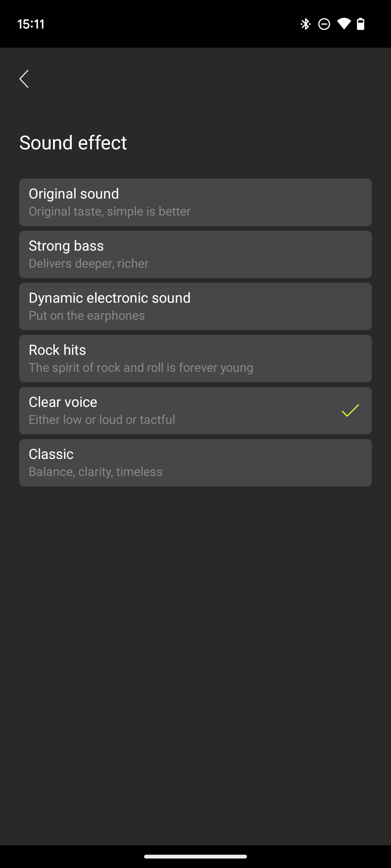Tap the Bluetooth status icon

pyautogui.click(x=306, y=24)
